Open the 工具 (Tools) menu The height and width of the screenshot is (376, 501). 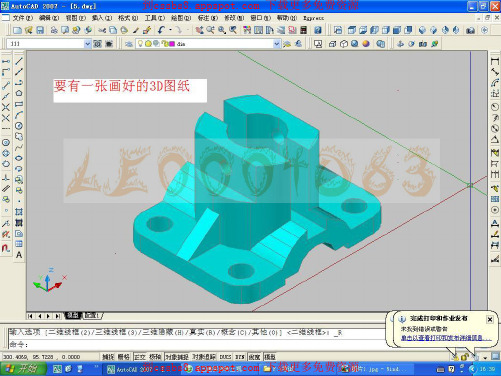155,18
